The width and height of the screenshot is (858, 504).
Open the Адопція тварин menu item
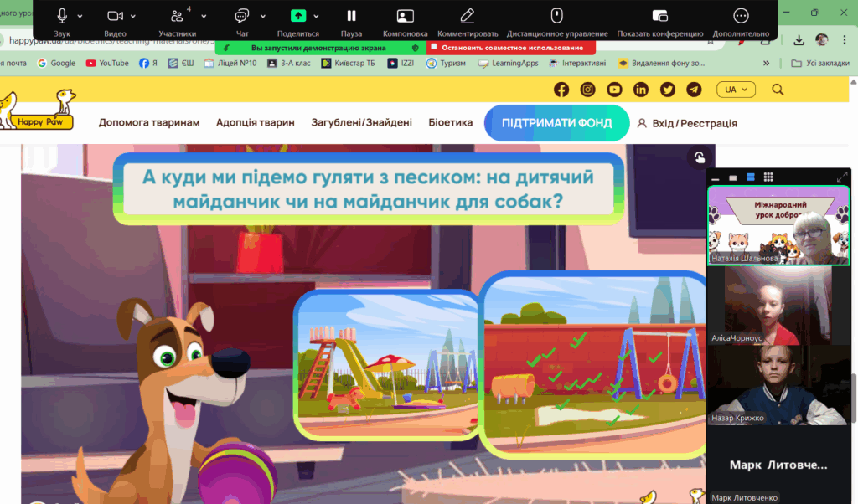point(255,123)
